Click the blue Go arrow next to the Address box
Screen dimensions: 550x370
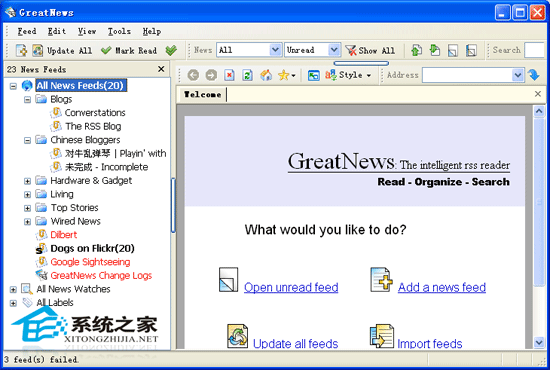[534, 75]
